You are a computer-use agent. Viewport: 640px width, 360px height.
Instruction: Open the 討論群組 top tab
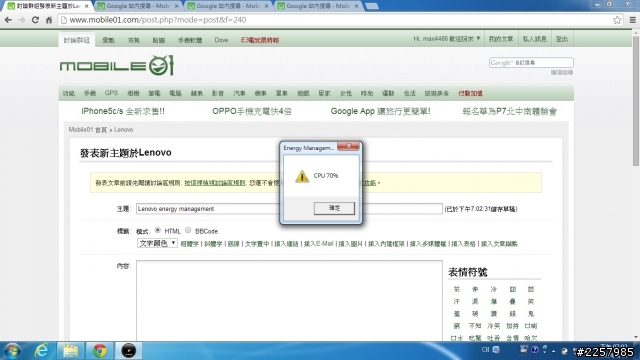pyautogui.click(x=77, y=40)
